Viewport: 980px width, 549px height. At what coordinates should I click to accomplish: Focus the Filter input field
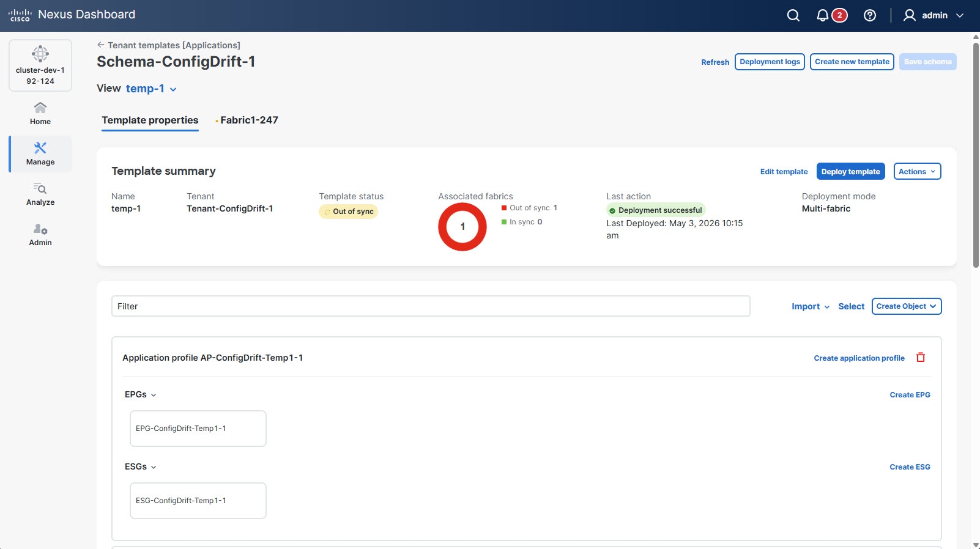tap(431, 306)
